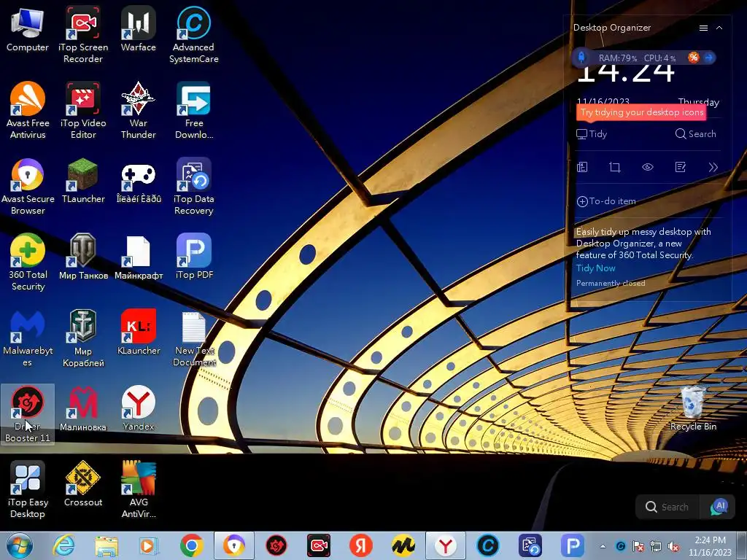
Task: Open iTop Data Recovery from the taskbar
Action: click(x=530, y=545)
